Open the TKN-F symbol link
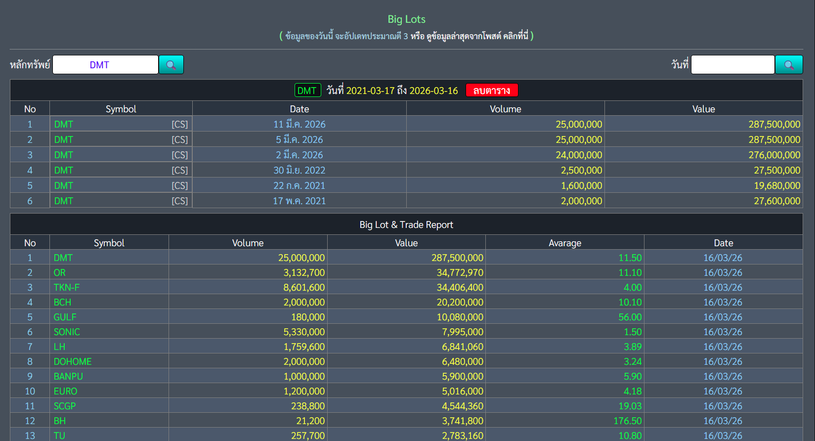 (x=66, y=287)
